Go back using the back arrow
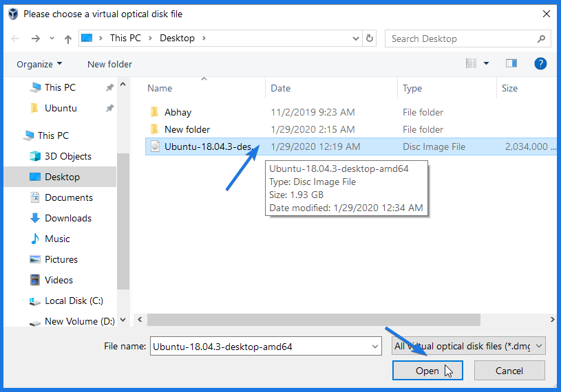Image resolution: width=561 pixels, height=392 pixels. click(15, 39)
